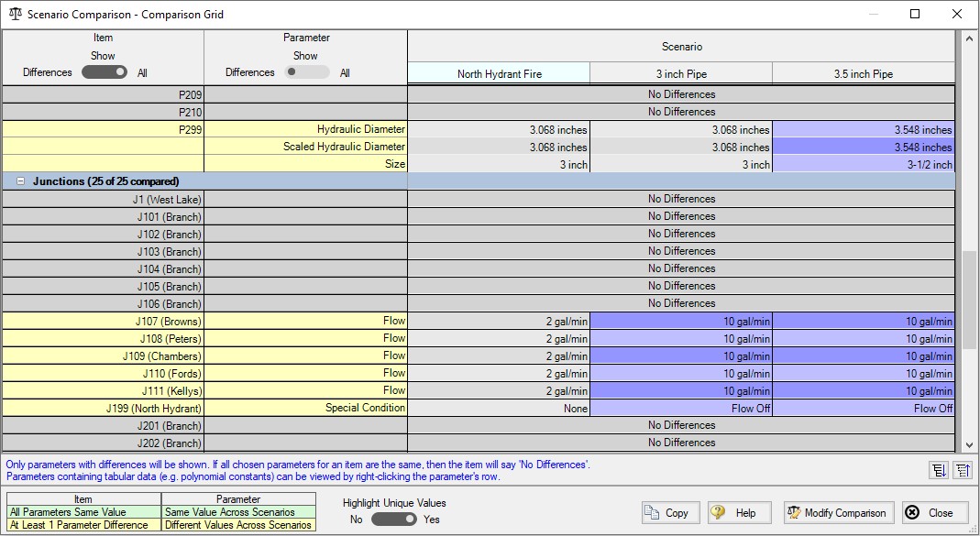Click the Copy button
This screenshot has height=536, width=980.
(670, 513)
